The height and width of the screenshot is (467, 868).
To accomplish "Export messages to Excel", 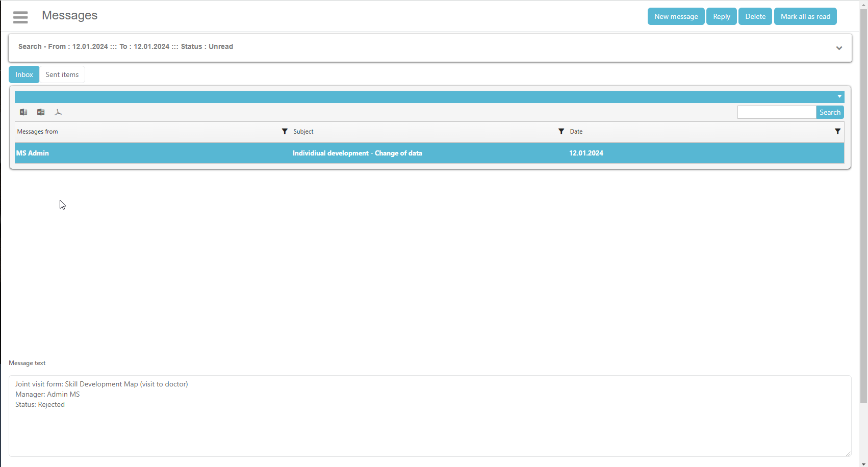I will point(23,112).
